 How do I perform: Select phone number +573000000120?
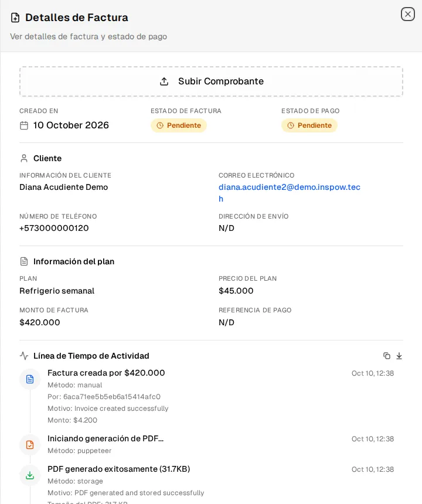pos(54,228)
